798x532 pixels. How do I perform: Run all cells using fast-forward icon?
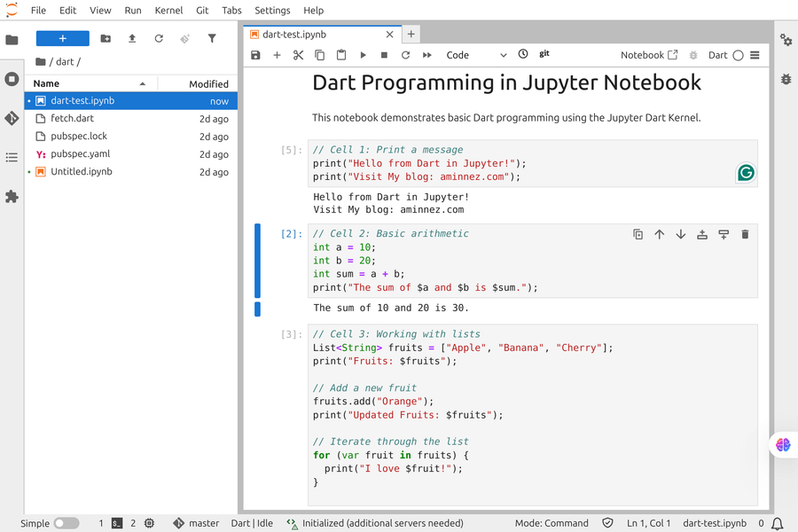(426, 54)
